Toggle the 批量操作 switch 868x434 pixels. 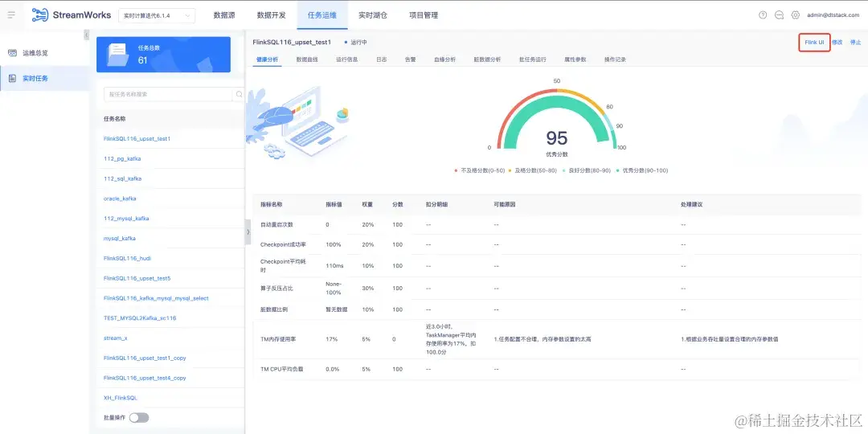139,418
